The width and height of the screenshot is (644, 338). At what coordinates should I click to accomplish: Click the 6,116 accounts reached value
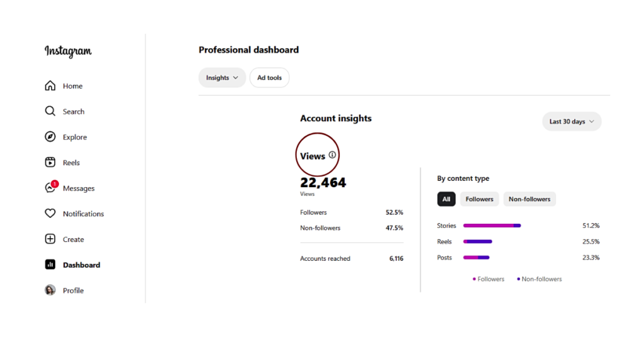point(396,258)
